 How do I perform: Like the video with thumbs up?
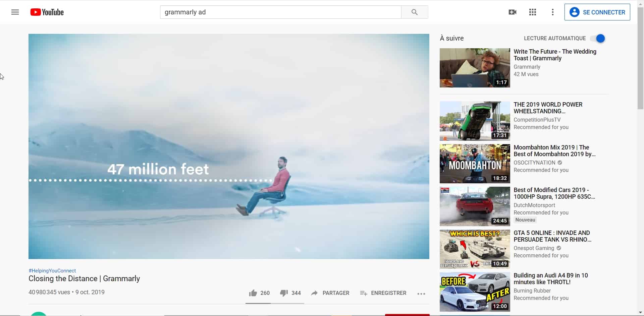(253, 293)
